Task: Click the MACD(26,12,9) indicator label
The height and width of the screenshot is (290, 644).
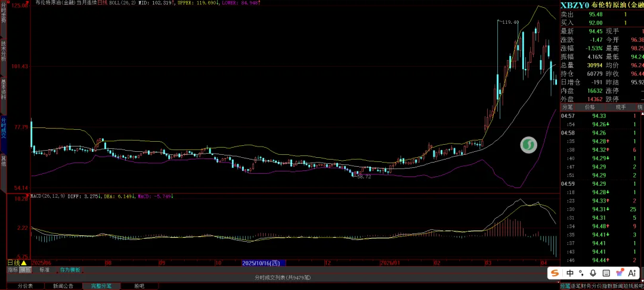Action: (49, 197)
